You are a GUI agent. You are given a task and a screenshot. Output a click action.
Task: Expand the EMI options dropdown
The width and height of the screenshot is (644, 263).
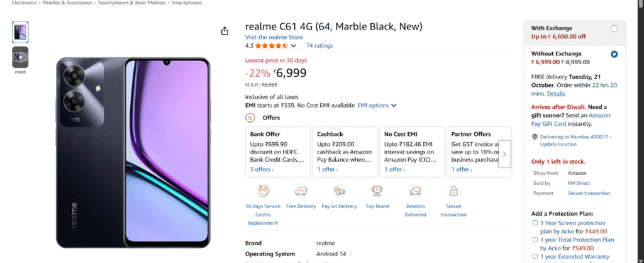[377, 106]
